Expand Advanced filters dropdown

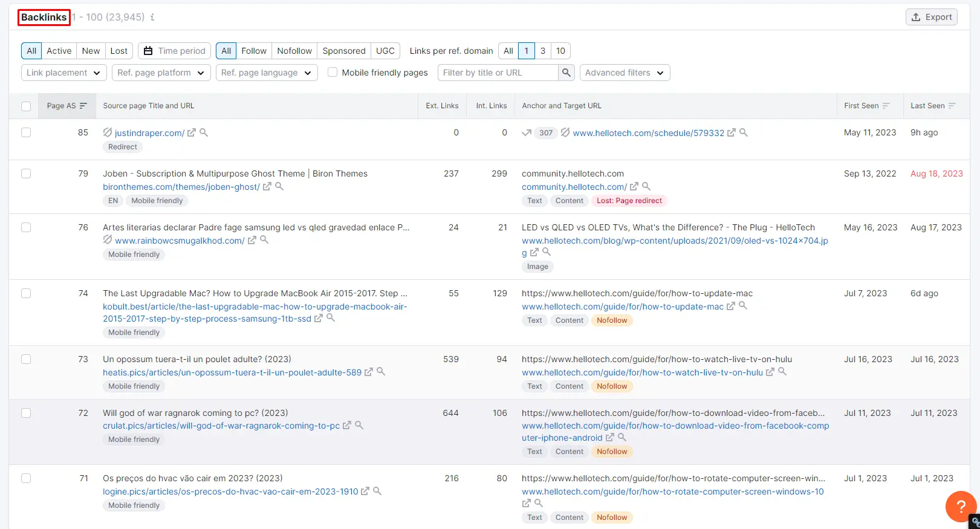click(x=625, y=73)
